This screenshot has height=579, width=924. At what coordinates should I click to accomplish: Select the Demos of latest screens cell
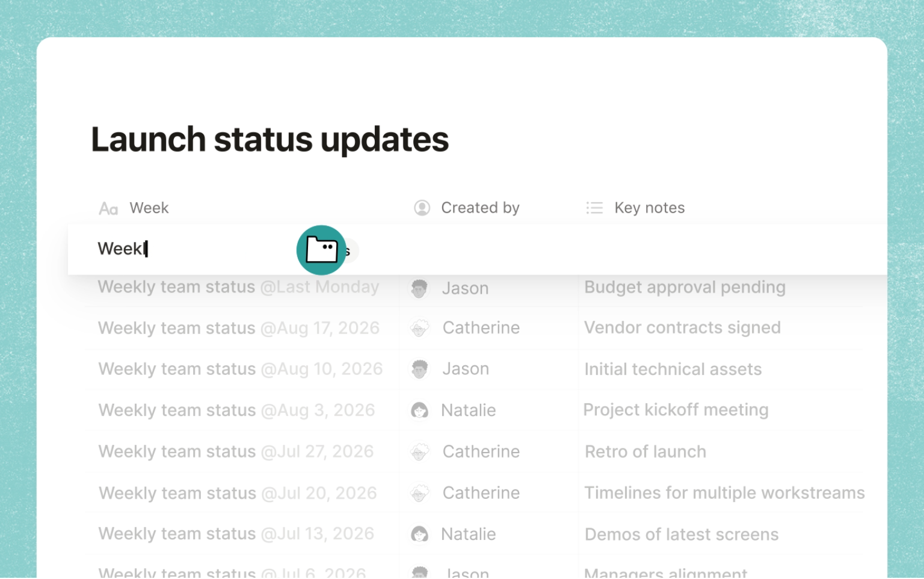[x=682, y=534]
